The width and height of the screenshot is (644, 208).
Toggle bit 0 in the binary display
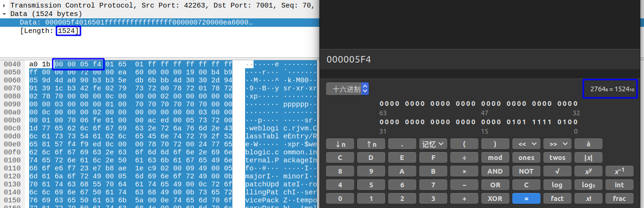click(x=576, y=122)
